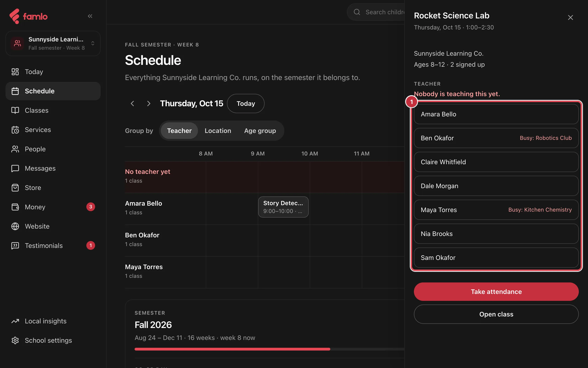Screen dimensions: 588x368
Task: Go to the next day
Action: 149,103
